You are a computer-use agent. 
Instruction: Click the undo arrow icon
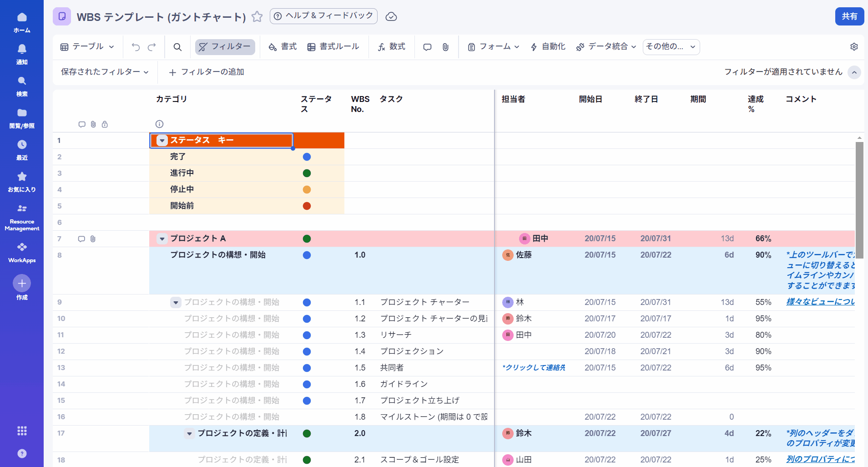(x=136, y=46)
